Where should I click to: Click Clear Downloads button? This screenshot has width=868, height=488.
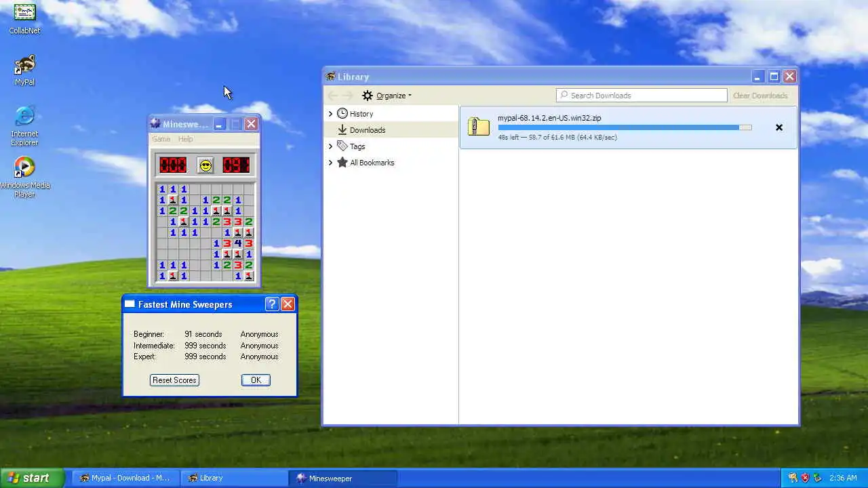(x=760, y=96)
